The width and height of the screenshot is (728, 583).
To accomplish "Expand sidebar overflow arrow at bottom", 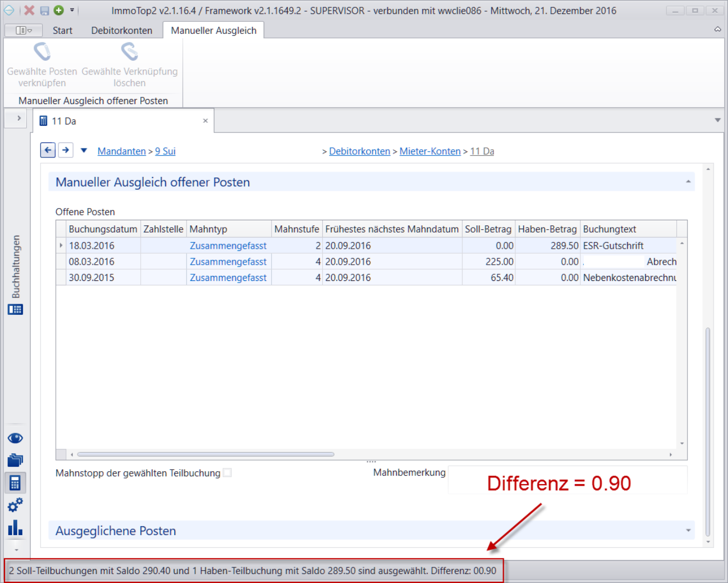I will [16, 550].
